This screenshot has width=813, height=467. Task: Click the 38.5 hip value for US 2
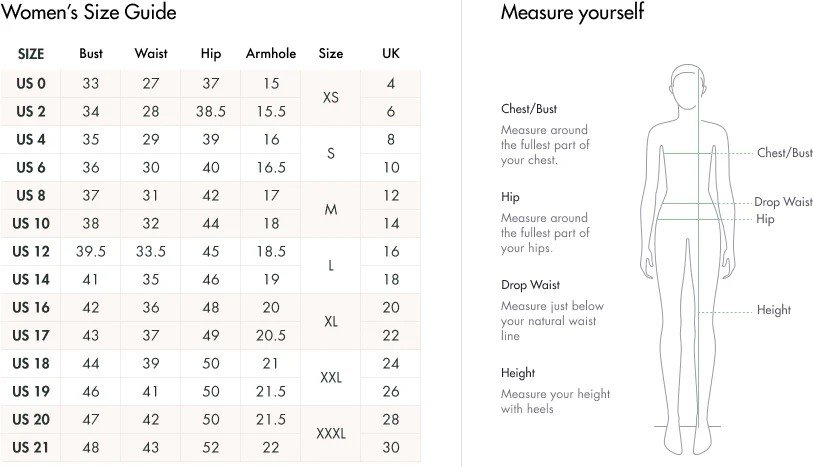(x=211, y=111)
